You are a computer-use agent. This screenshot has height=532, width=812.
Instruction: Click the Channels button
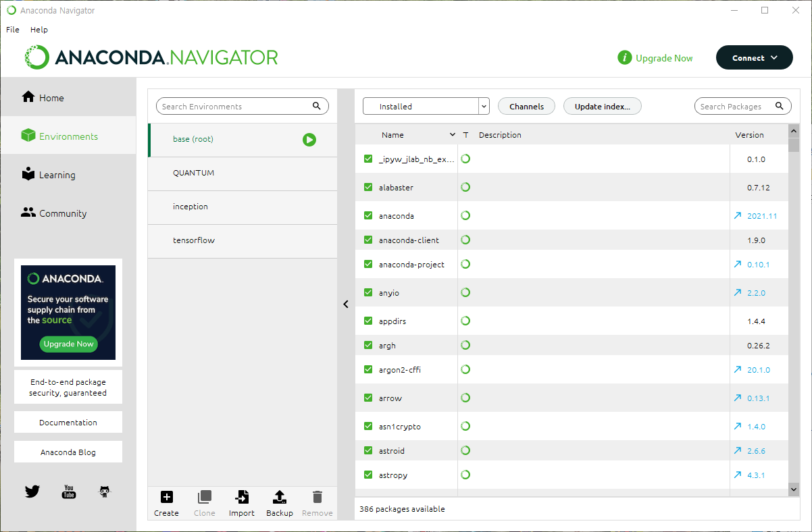coord(526,106)
